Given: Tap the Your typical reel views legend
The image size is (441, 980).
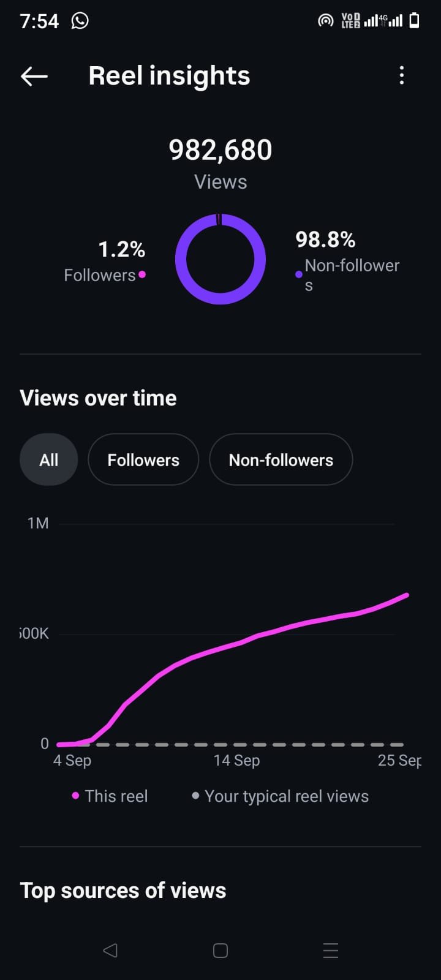Looking at the screenshot, I should [x=281, y=796].
